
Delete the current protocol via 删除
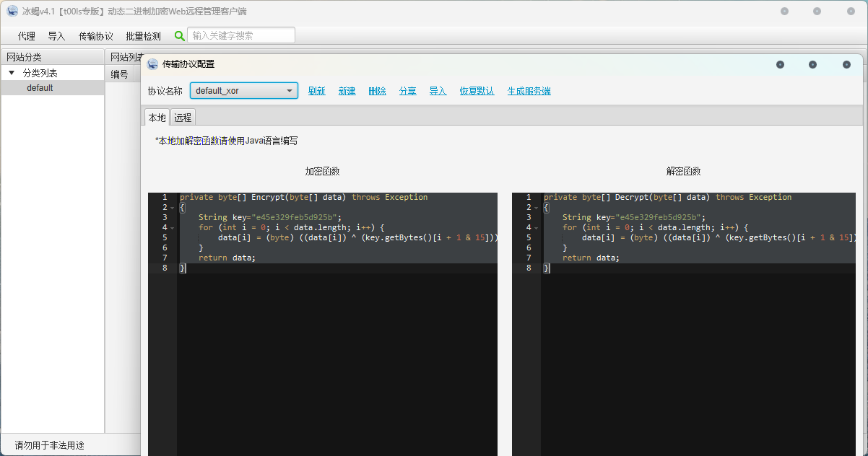pyautogui.click(x=377, y=90)
